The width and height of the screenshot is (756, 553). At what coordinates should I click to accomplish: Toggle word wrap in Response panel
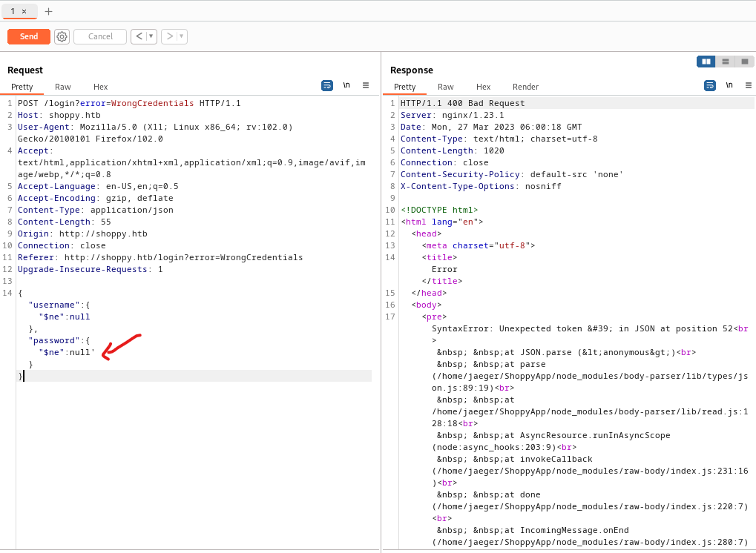point(710,86)
